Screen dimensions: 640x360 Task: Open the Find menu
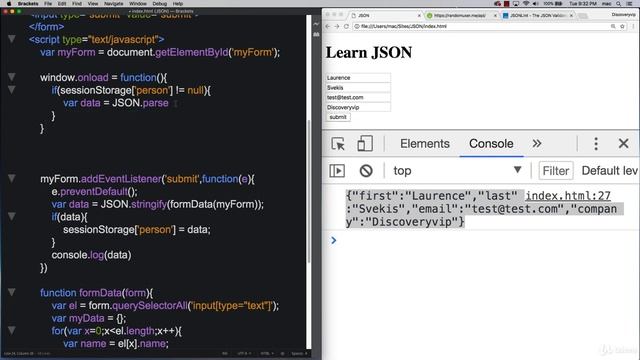77,3
